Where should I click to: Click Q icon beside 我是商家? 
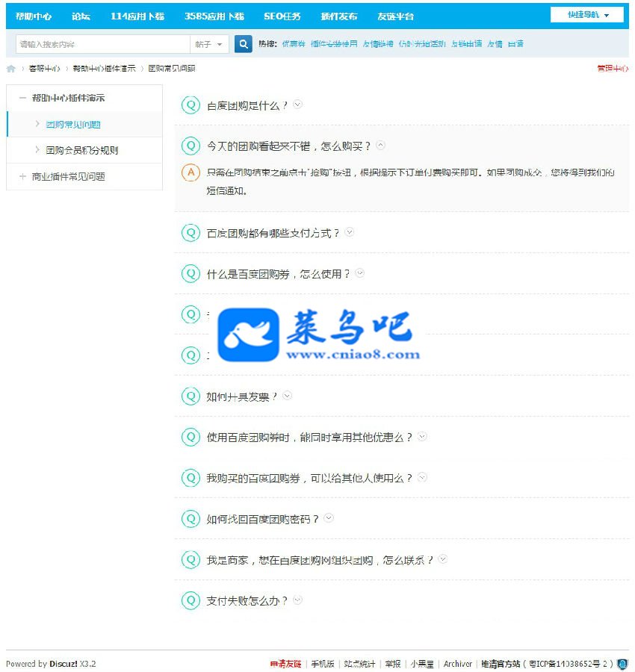click(x=190, y=559)
